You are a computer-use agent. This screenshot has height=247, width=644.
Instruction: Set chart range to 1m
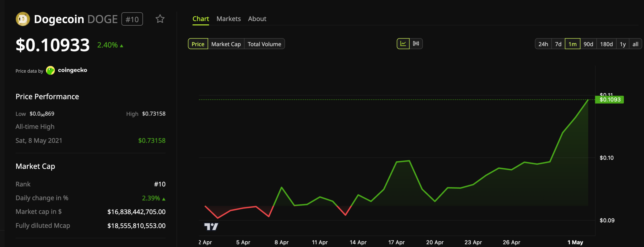573,44
